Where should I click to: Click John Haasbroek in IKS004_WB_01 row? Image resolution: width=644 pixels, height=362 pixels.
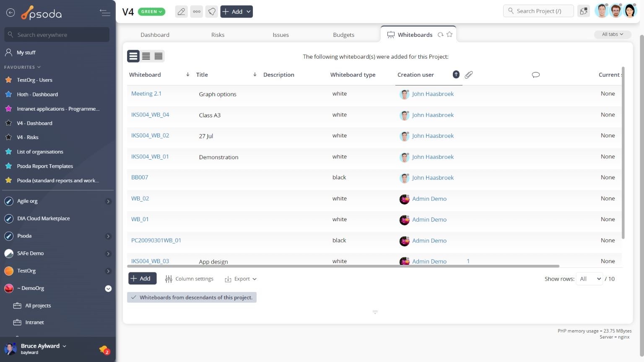tap(433, 157)
